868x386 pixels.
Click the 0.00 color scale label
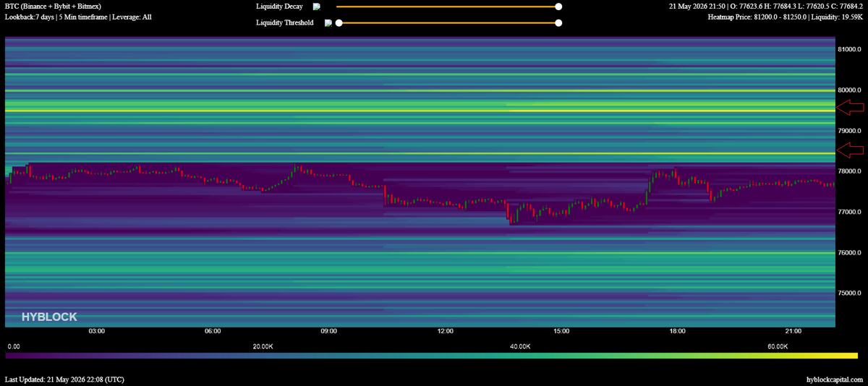[13, 347]
